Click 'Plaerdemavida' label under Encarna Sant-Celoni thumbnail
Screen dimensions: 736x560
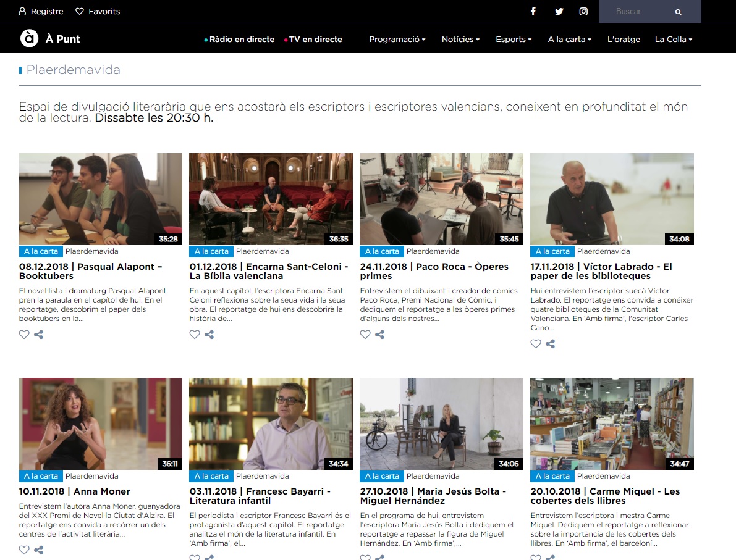point(263,251)
